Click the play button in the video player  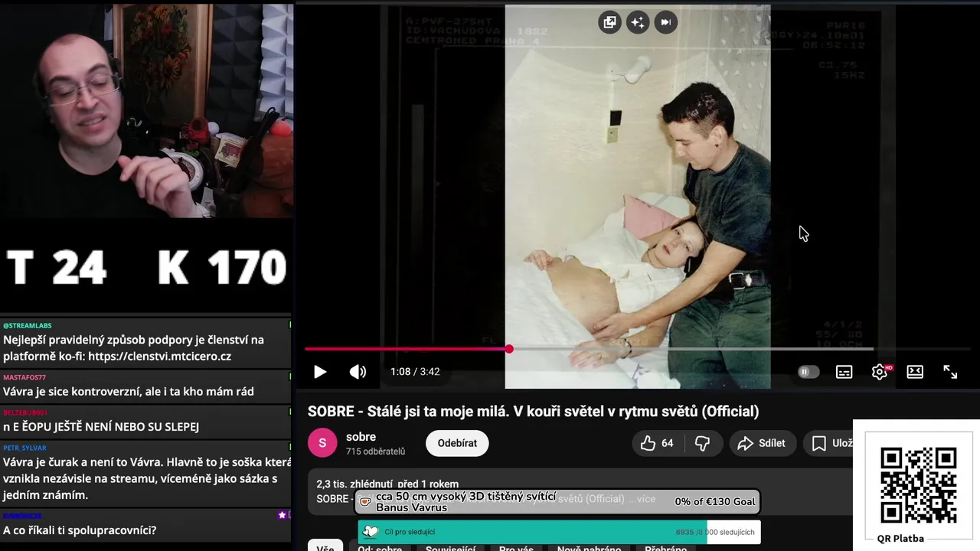pos(320,372)
